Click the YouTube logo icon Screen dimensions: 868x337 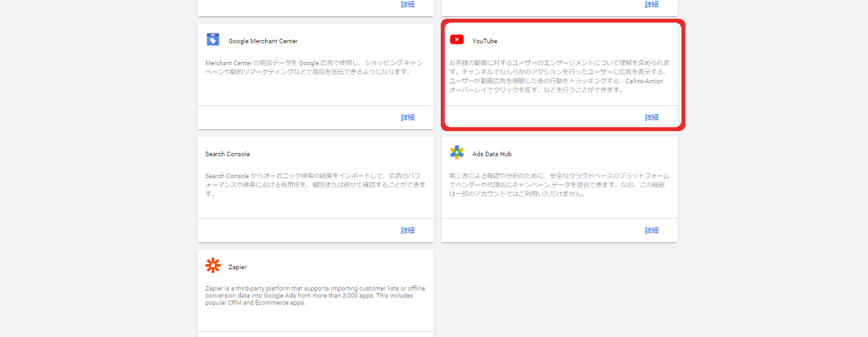click(457, 40)
